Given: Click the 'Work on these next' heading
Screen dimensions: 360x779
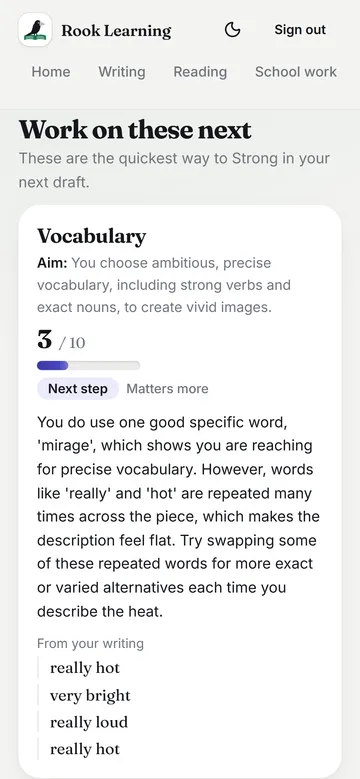Looking at the screenshot, I should 135,130.
